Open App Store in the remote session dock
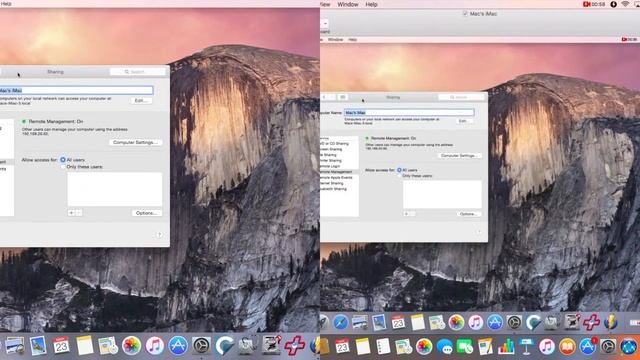Image resolution: width=640 pixels, height=360 pixels. [494, 322]
